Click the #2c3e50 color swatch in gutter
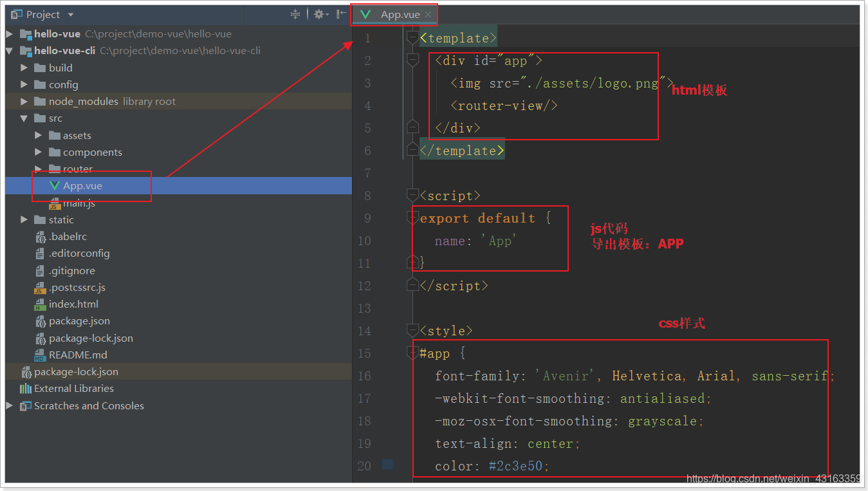This screenshot has height=491, width=868. (387, 464)
